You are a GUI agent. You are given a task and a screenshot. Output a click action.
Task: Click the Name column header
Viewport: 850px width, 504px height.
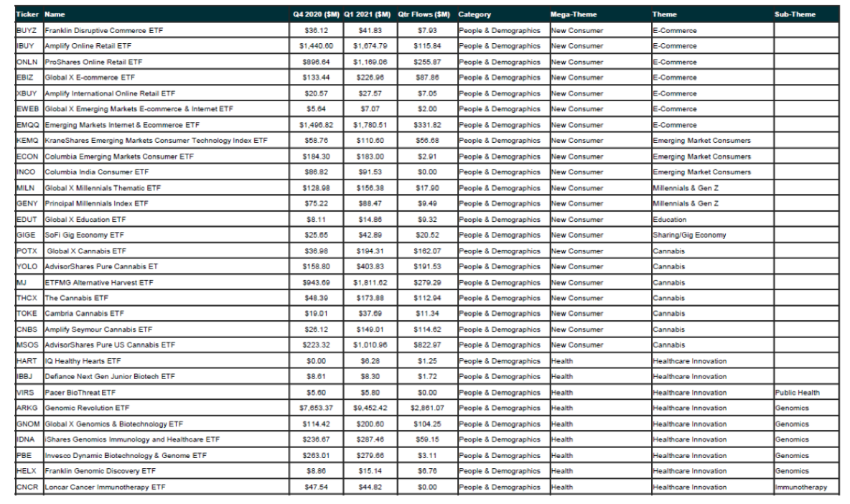55,14
